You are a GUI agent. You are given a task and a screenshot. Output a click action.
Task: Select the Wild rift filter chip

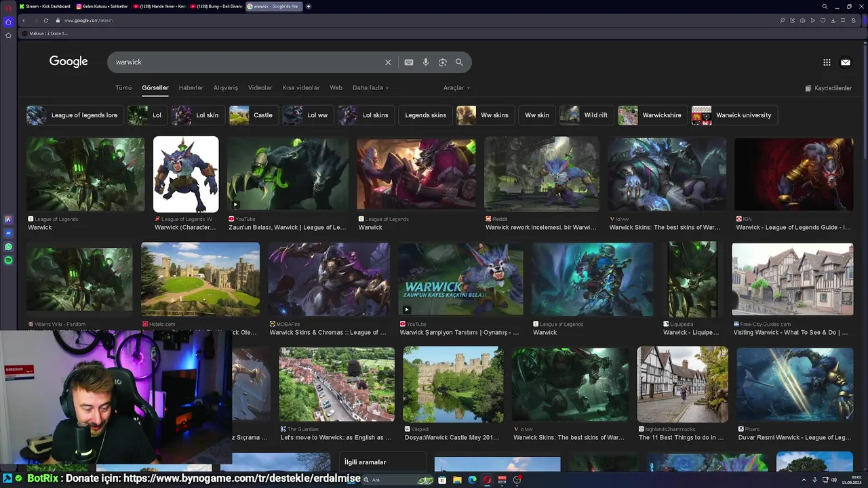tap(585, 115)
